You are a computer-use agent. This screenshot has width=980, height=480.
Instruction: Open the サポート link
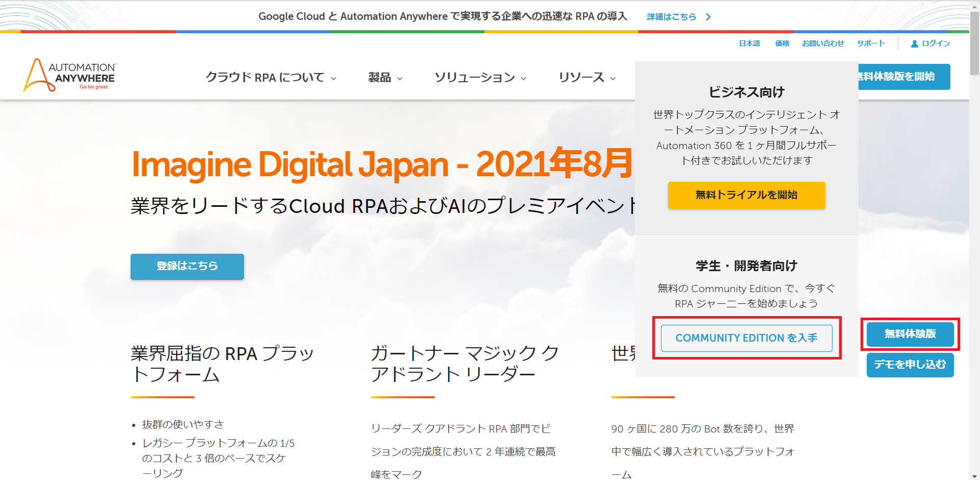pos(871,43)
